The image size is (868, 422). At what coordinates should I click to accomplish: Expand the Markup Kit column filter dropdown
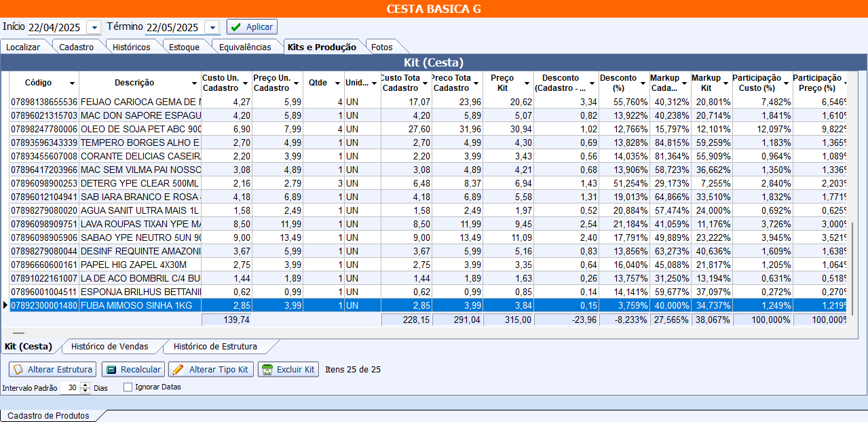coord(725,83)
